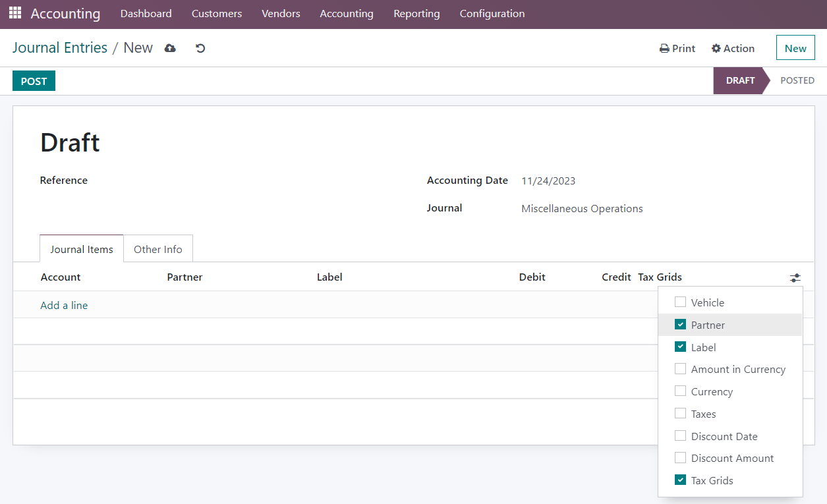Click the cloud save manually icon
This screenshot has width=827, height=504.
coord(170,48)
